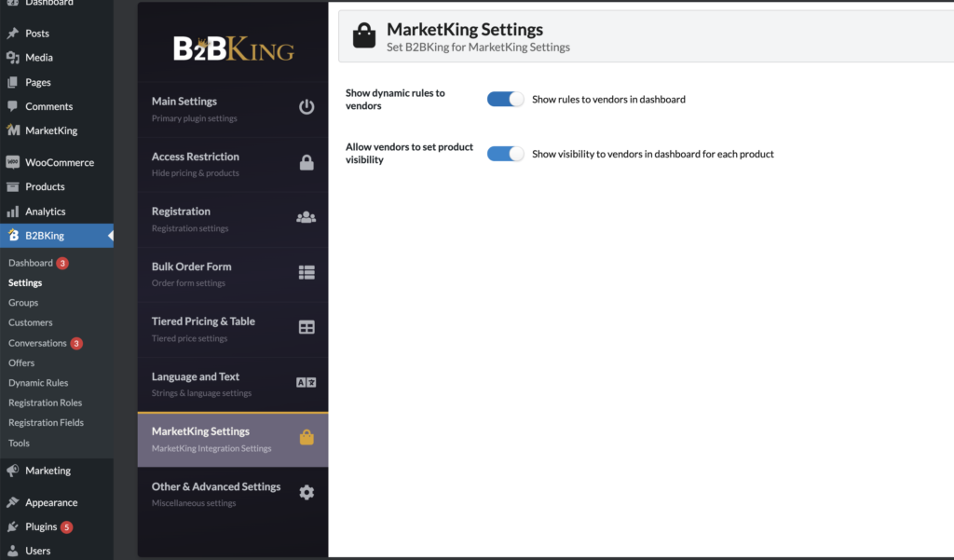Click 'Set B2BKing for MarketKing Settings' subtitle

point(478,47)
